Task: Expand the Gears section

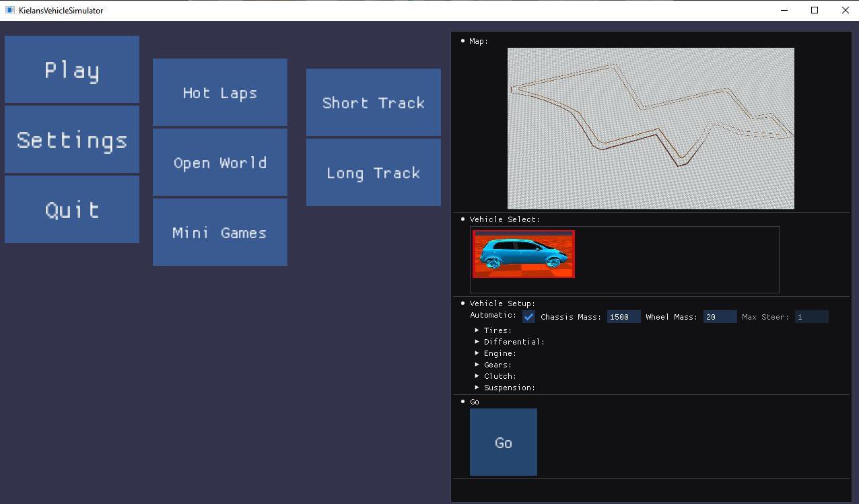Action: tap(493, 365)
